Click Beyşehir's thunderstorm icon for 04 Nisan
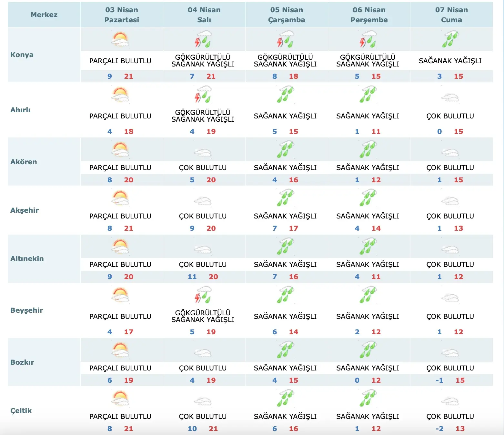This screenshot has width=504, height=435. click(203, 295)
